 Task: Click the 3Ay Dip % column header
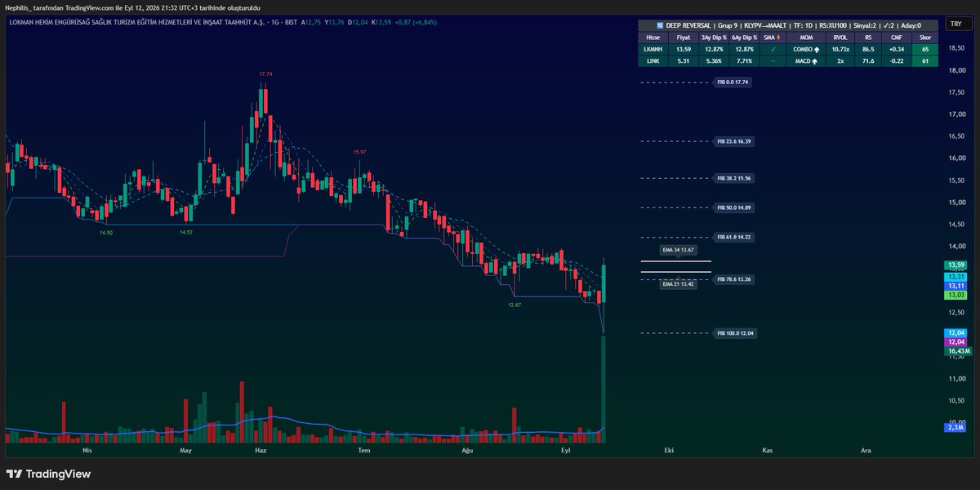pos(714,38)
